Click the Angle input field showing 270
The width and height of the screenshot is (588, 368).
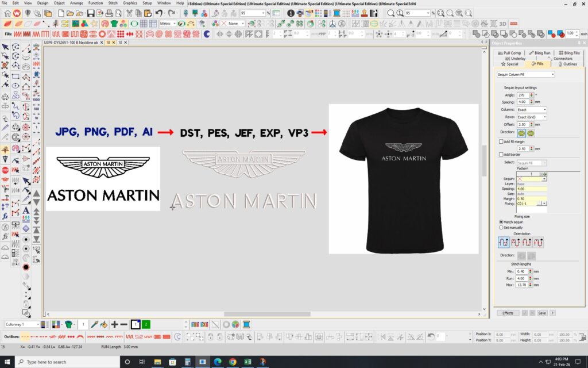click(x=523, y=95)
